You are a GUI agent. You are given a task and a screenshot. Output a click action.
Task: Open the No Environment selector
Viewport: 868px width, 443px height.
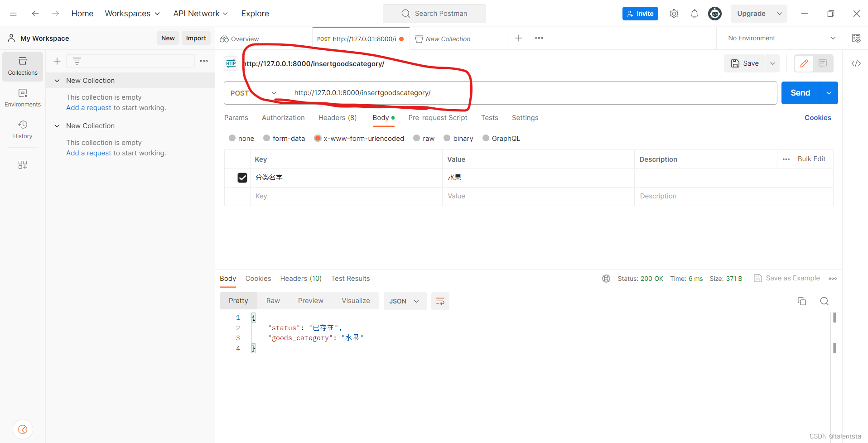pos(779,38)
